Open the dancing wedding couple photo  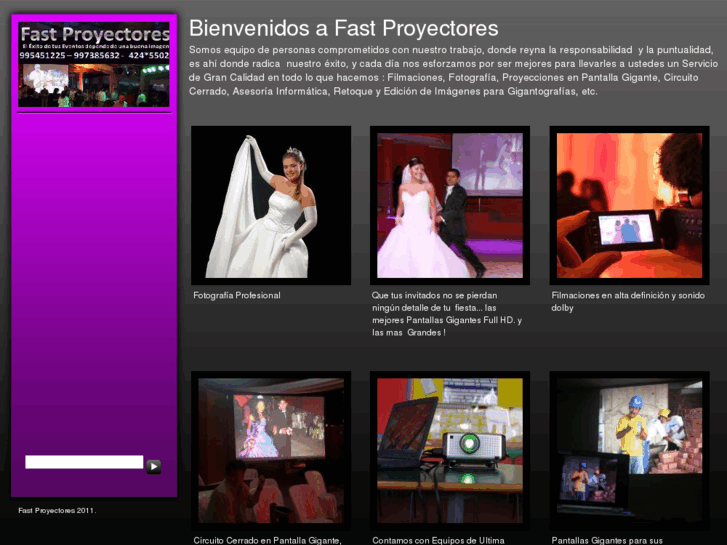pos(449,205)
